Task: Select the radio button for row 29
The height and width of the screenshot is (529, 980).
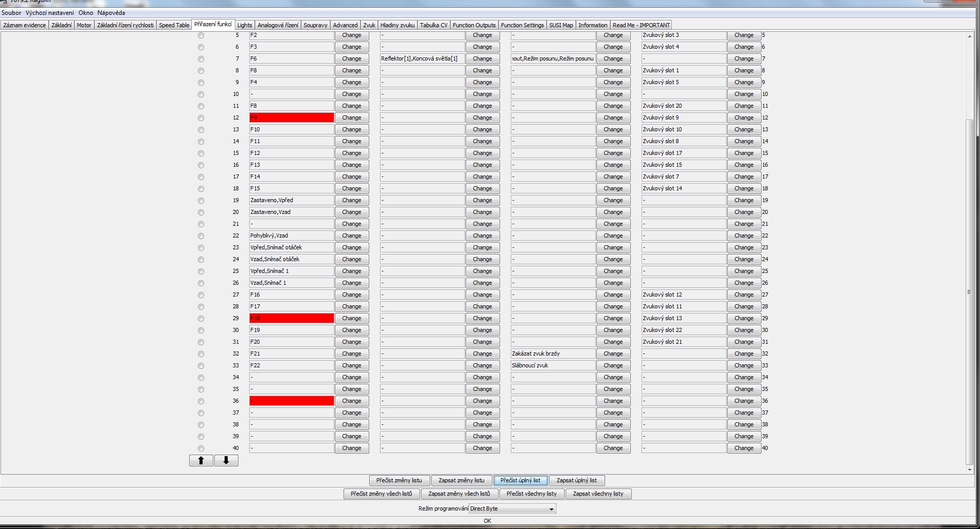Action: click(201, 319)
